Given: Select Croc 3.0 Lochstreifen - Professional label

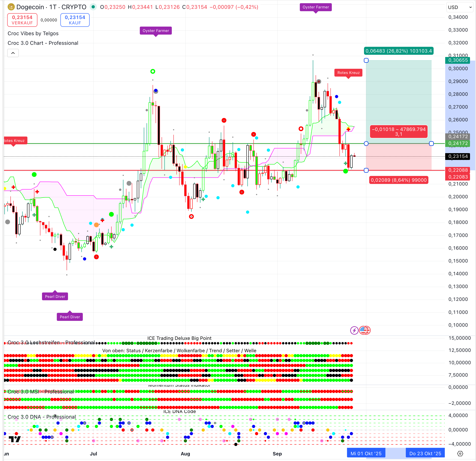Looking at the screenshot, I should [51, 342].
